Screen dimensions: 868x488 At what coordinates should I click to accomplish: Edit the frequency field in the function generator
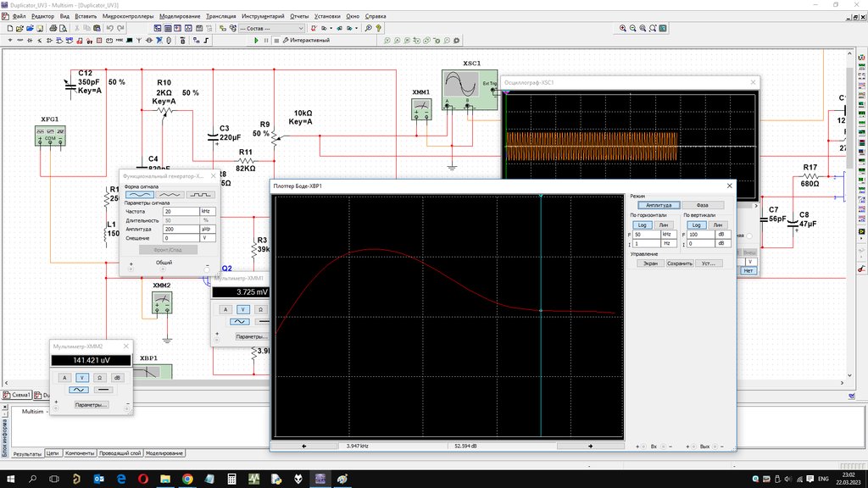(181, 211)
